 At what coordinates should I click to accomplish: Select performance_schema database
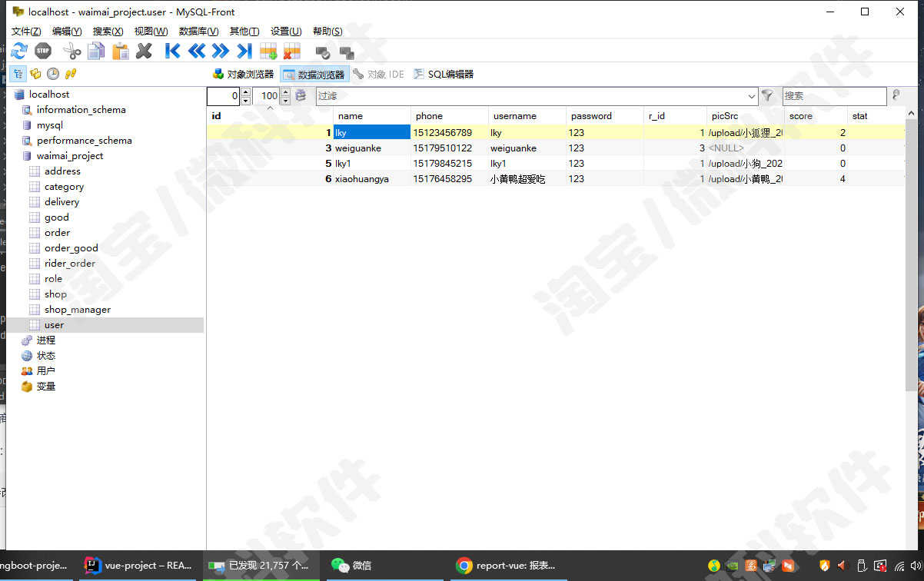coord(84,140)
